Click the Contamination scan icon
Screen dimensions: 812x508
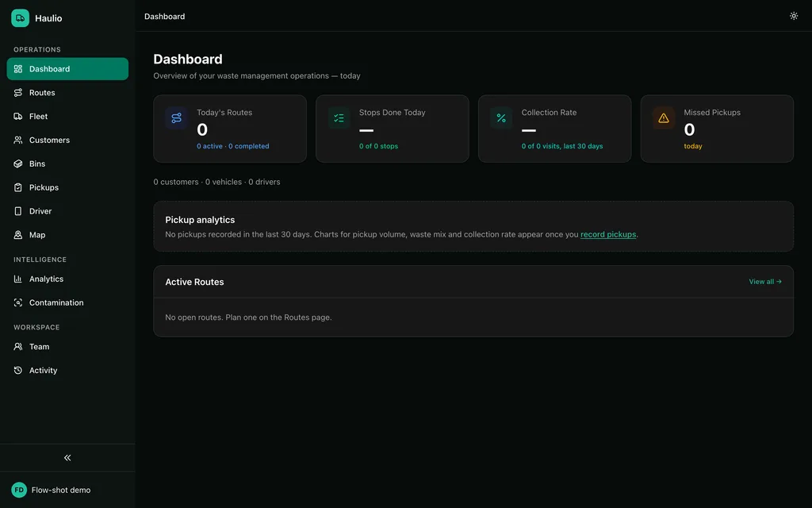(x=18, y=302)
